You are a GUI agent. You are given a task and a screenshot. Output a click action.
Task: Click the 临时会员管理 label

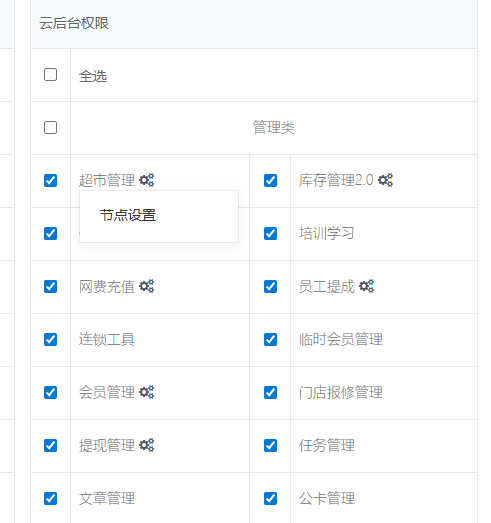click(x=341, y=340)
